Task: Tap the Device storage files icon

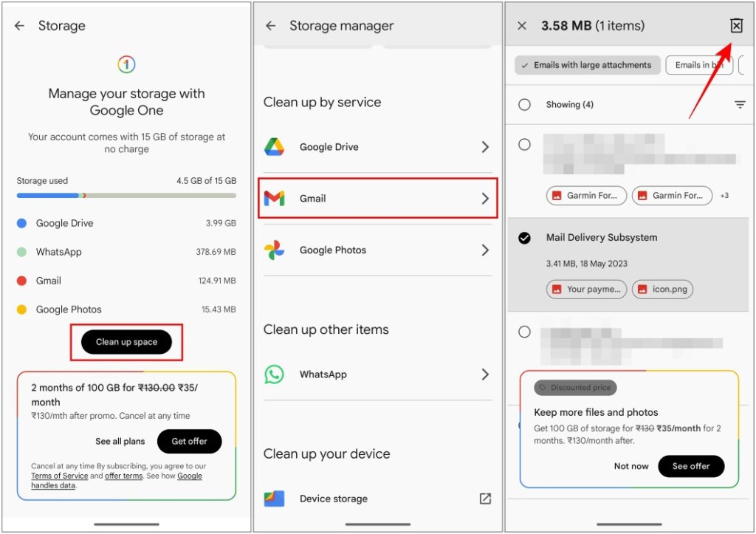Action: (274, 499)
